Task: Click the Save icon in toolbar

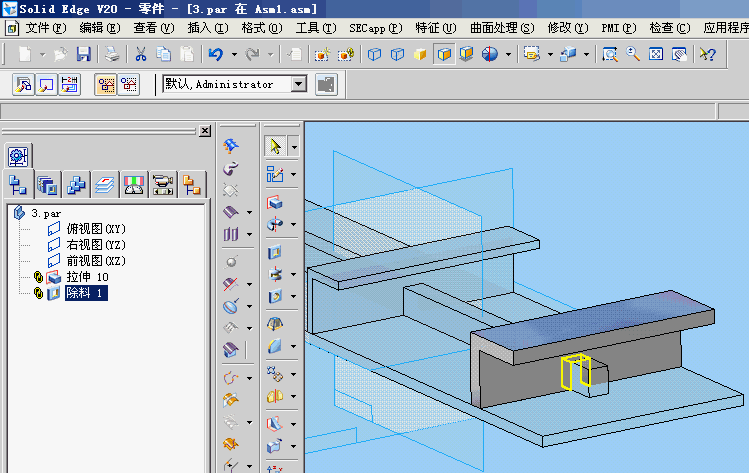Action: (x=84, y=54)
